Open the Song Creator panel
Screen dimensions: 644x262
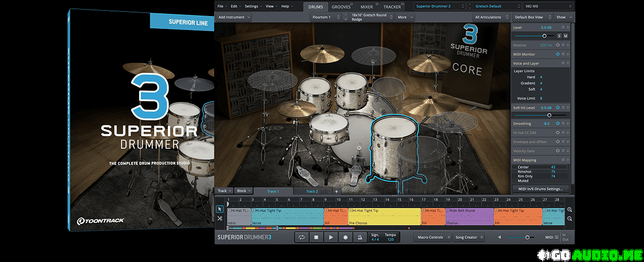(469, 237)
